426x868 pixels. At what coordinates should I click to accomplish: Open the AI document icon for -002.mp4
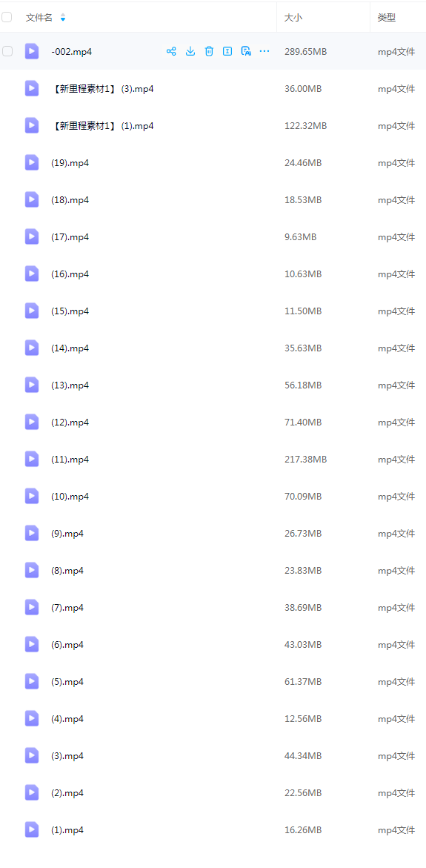pyautogui.click(x=246, y=51)
